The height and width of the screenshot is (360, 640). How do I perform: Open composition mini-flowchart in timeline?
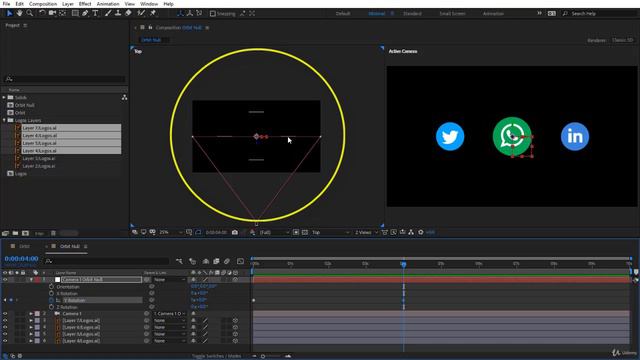(x=179, y=261)
